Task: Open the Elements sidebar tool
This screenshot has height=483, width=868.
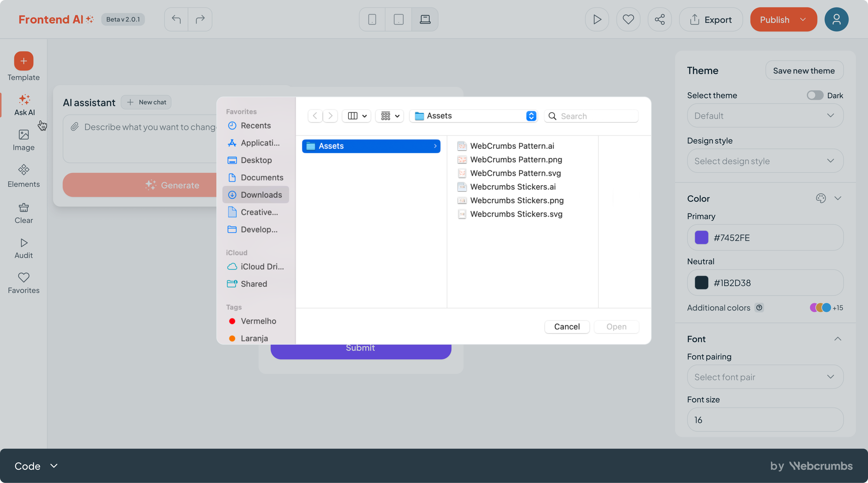Action: tap(24, 175)
